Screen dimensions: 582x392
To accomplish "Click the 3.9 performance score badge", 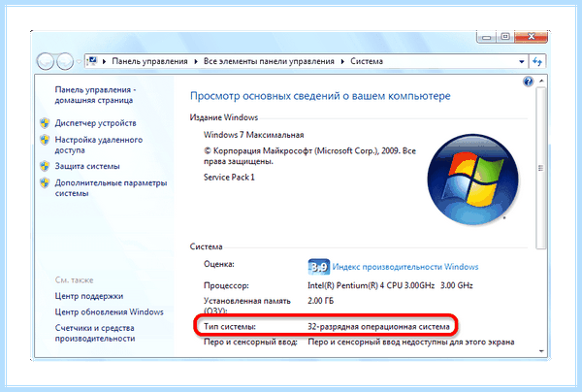I will (x=319, y=267).
